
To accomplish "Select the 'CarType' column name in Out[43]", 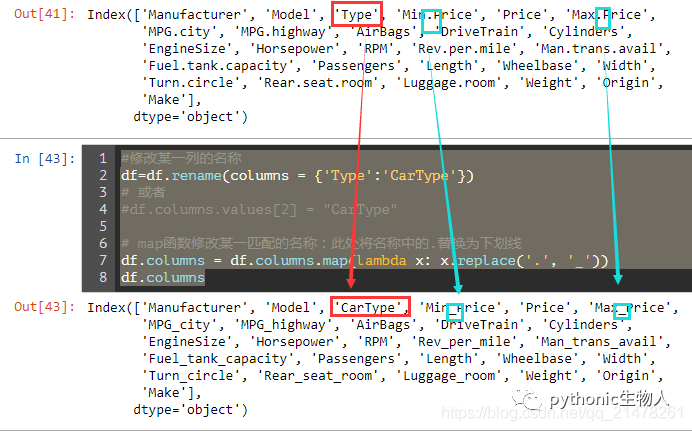I will (x=368, y=307).
